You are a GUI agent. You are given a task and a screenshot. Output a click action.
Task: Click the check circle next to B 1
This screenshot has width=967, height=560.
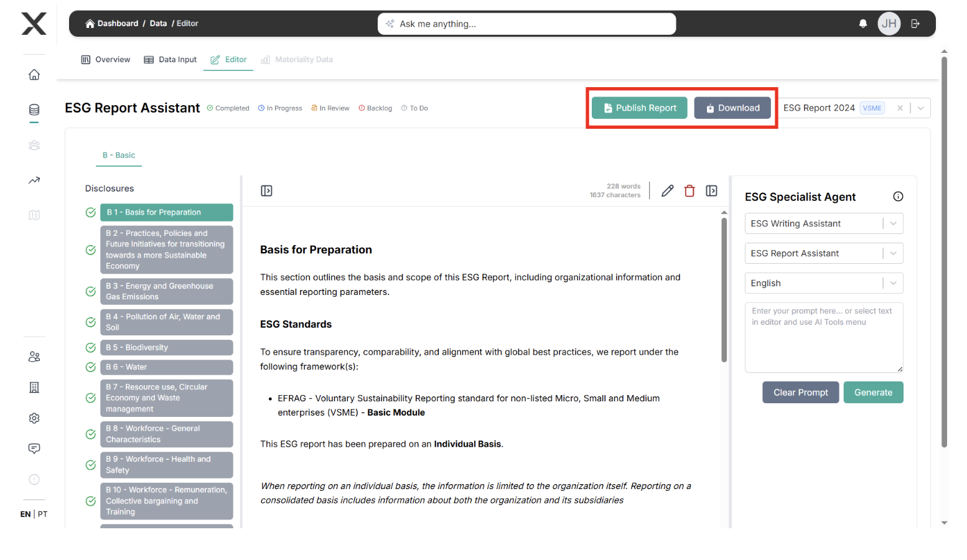(x=91, y=212)
